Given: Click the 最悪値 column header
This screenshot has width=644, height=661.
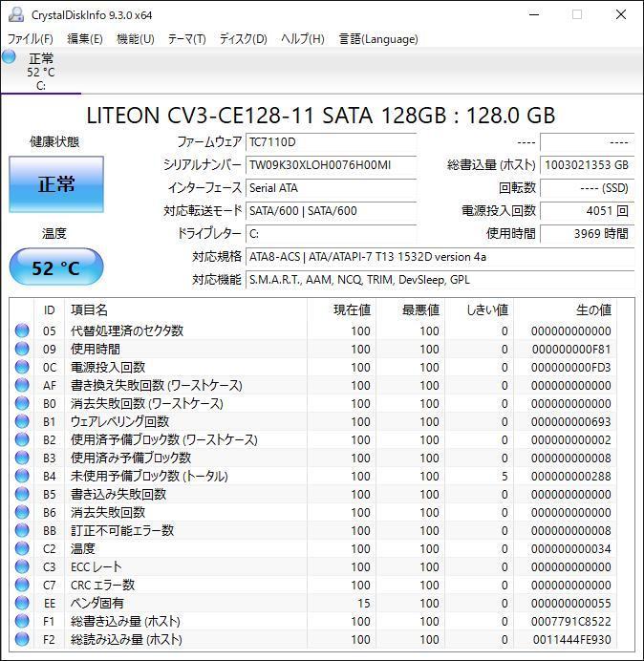Looking at the screenshot, I should point(410,310).
